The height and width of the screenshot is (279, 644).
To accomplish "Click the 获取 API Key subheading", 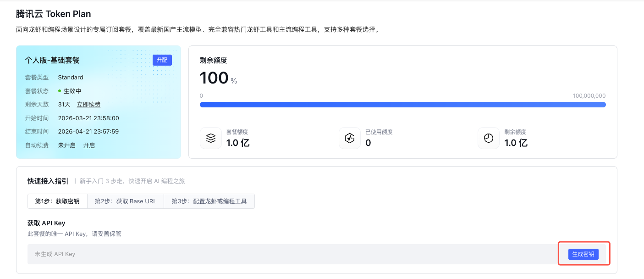I will 46,223.
